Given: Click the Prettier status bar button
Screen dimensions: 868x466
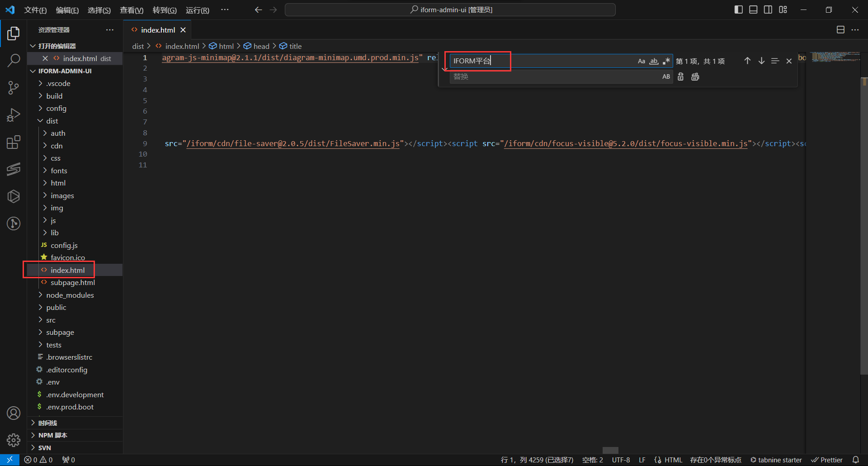Looking at the screenshot, I should pos(827,460).
